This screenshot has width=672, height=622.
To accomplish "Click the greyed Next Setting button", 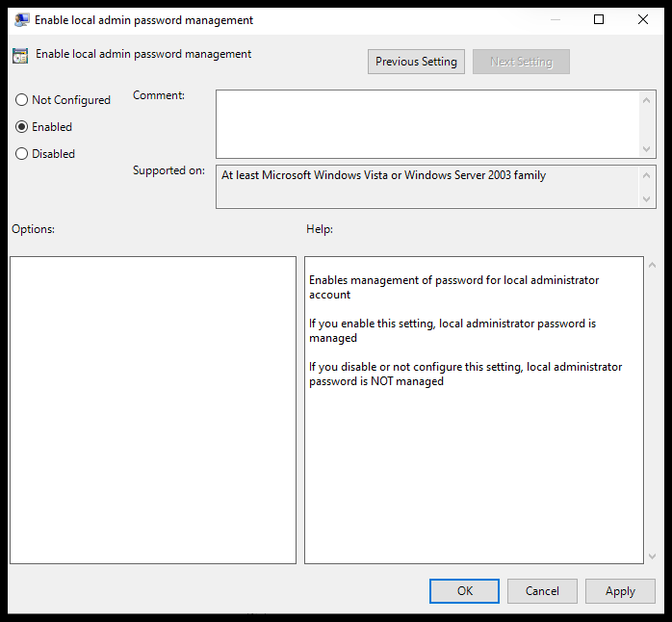I will (521, 62).
